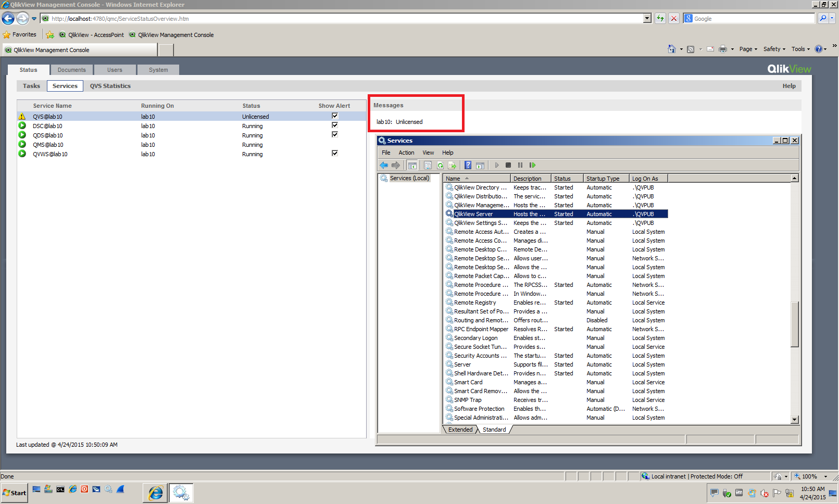Toggle Show/Hide Console Tree icon
This screenshot has width=839, height=504.
click(412, 166)
